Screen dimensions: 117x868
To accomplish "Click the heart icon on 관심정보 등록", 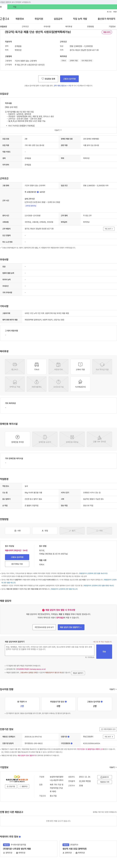I will pos(43,79).
